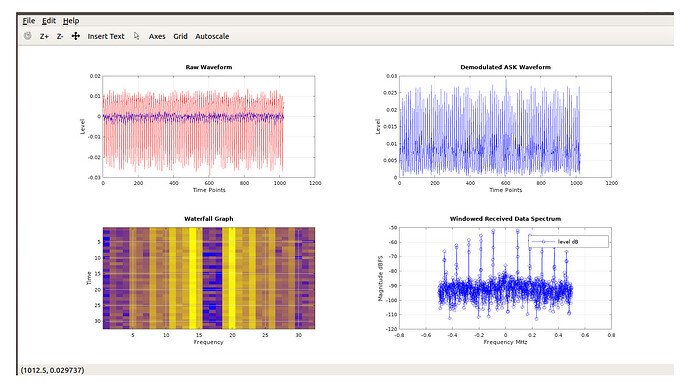690x387 pixels.
Task: Click inside the Demodulated ASK Waveform plot
Action: pyautogui.click(x=505, y=127)
